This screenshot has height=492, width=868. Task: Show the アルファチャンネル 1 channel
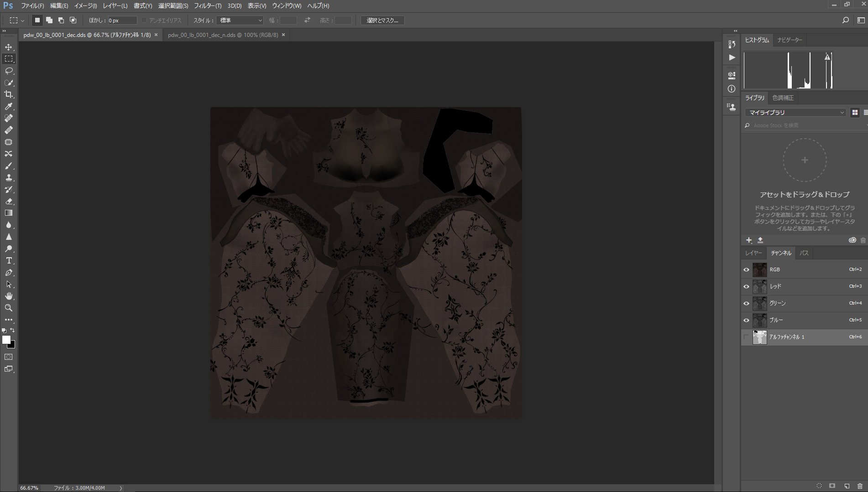[746, 337]
